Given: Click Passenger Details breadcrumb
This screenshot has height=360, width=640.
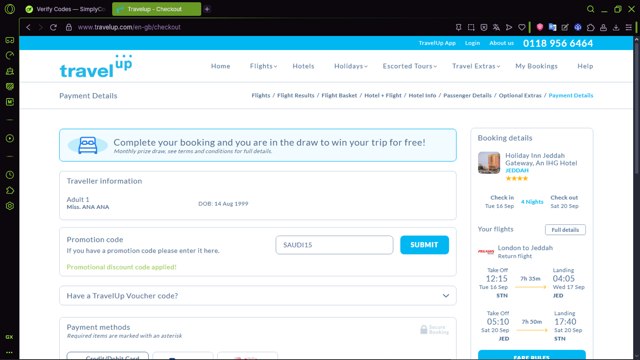Looking at the screenshot, I should click(467, 96).
